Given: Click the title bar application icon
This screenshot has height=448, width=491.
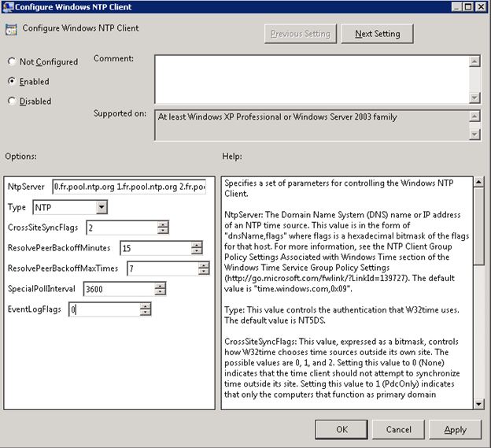Looking at the screenshot, I should (8, 6).
